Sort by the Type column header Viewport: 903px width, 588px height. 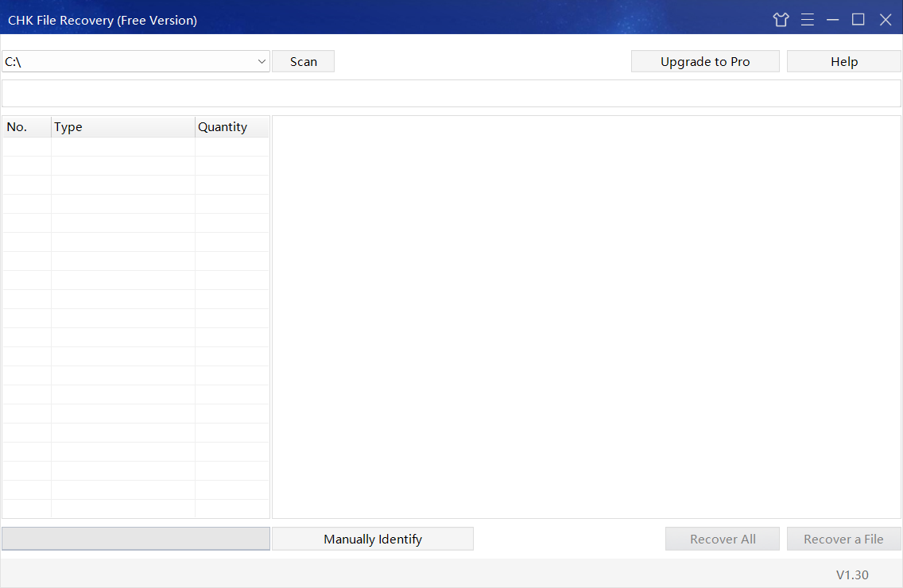coord(123,126)
